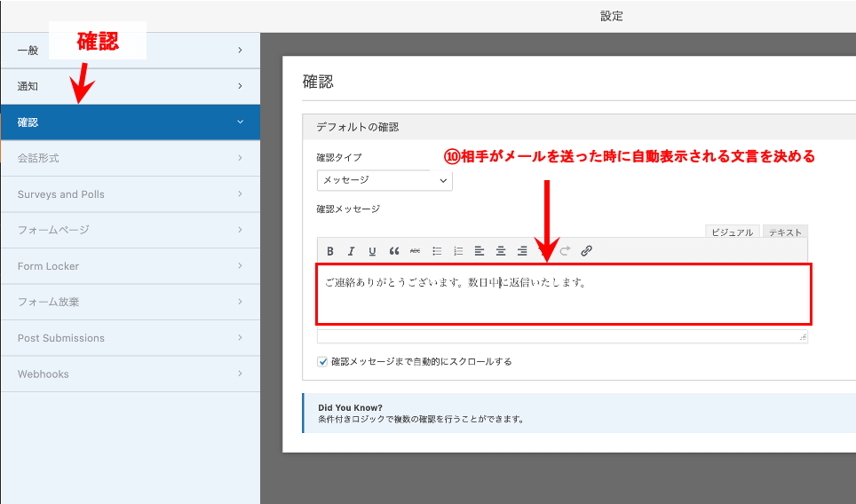Image resolution: width=856 pixels, height=504 pixels.
Task: Open the フォームページ settings menu
Action: pos(131,230)
